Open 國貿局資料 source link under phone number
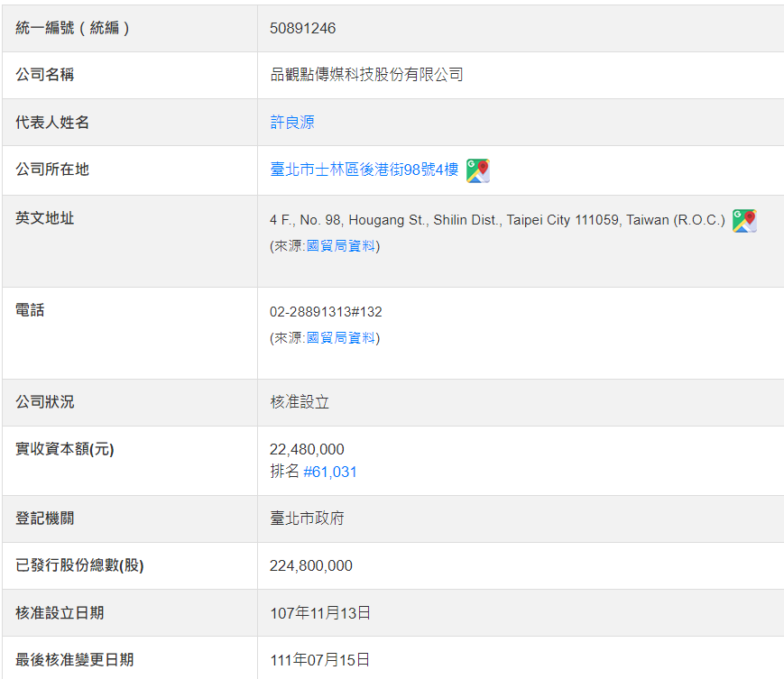 point(342,338)
